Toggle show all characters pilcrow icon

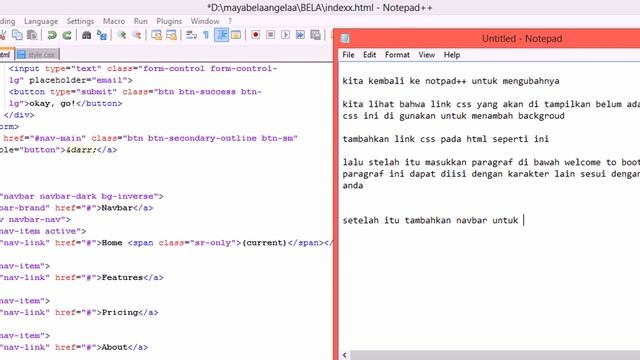click(206, 35)
